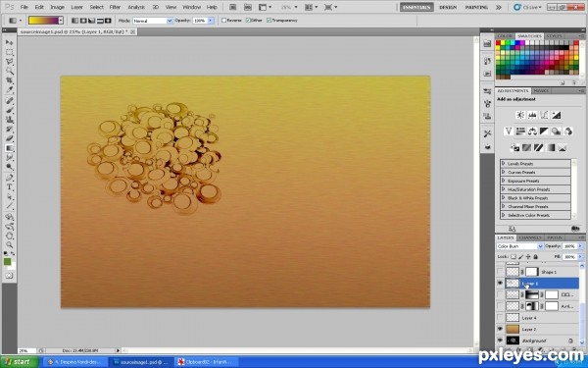Select the Gradient tool in toolbox
This screenshot has width=588, height=368.
[x=10, y=148]
